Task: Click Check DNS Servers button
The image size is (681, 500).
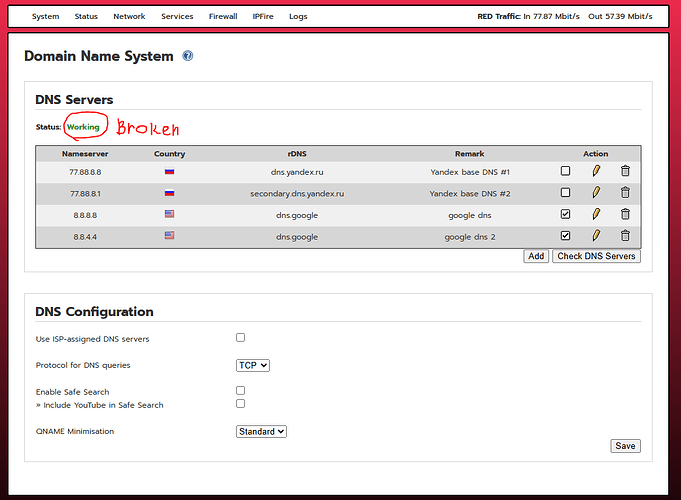Action: point(596,256)
